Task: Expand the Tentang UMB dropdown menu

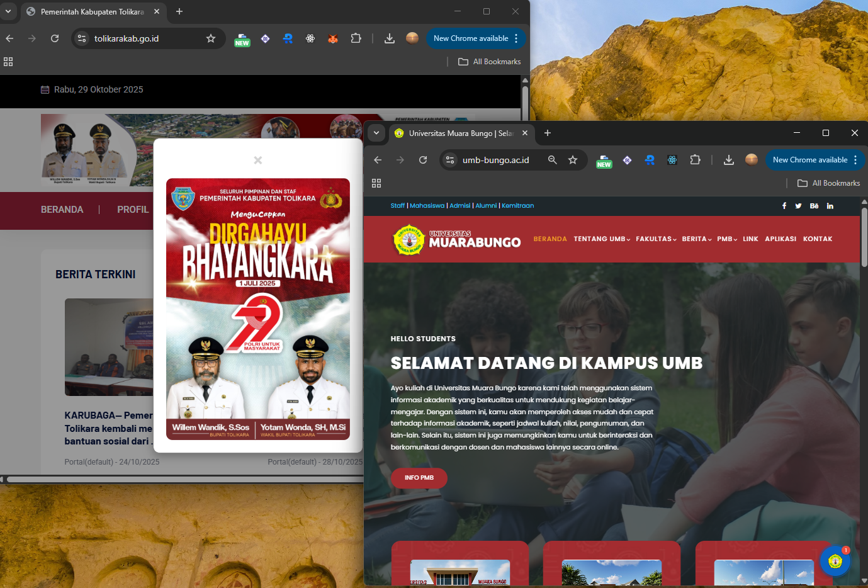Action: click(602, 239)
